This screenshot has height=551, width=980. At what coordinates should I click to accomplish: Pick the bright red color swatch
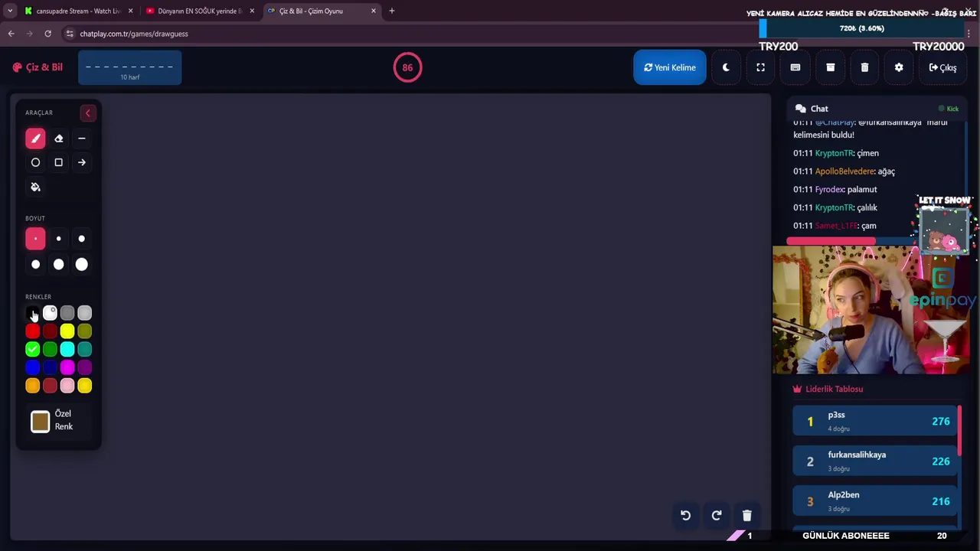click(32, 331)
